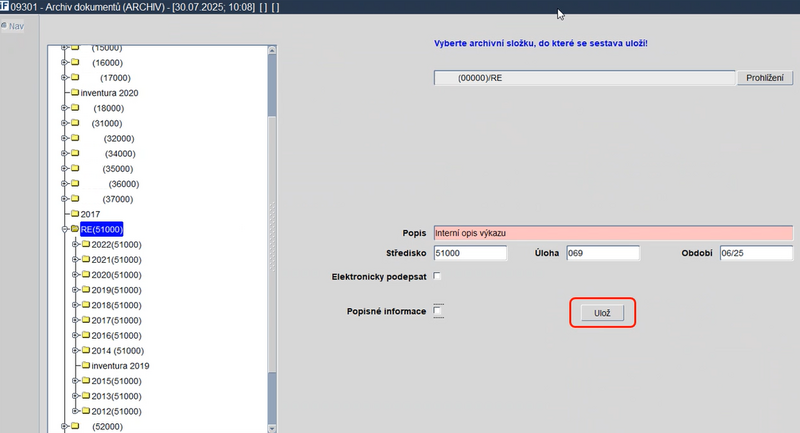Click the folder icon of (18000)
This screenshot has width=800, height=433.
(x=75, y=108)
